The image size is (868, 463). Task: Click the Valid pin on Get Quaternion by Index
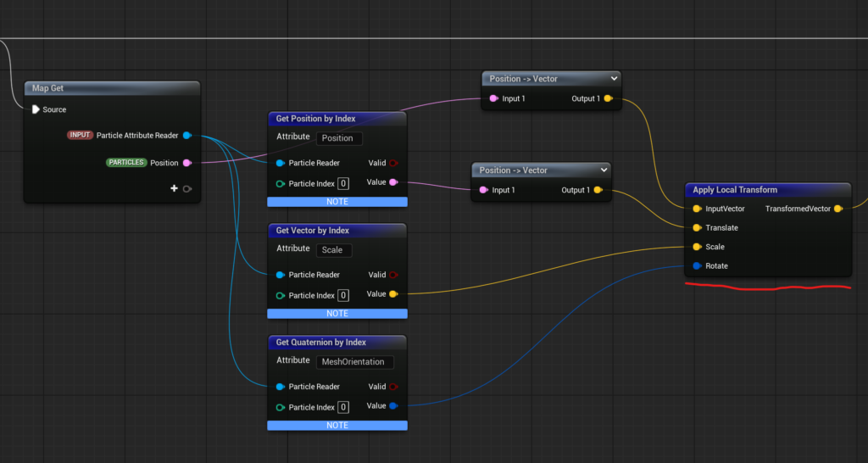[393, 387]
